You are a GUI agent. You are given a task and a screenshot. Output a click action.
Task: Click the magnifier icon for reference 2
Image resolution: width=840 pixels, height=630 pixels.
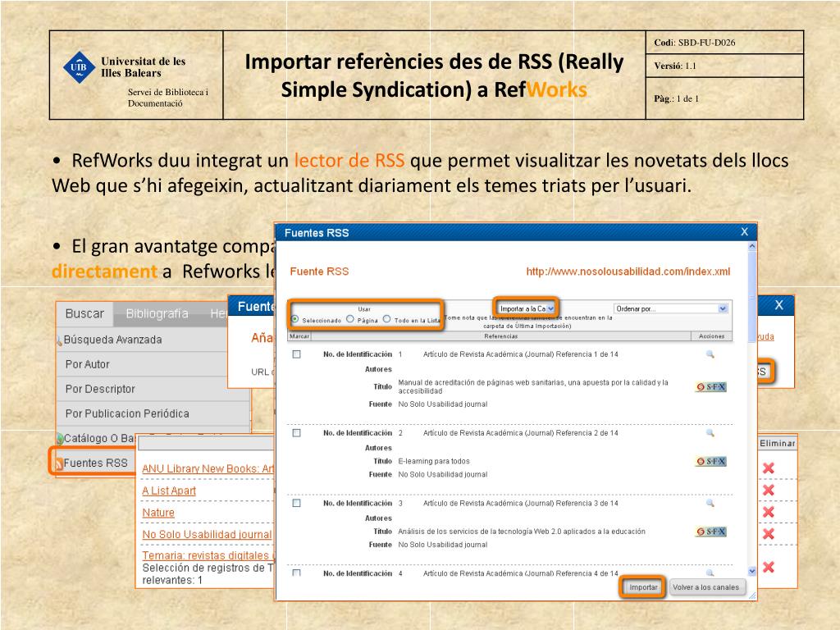click(x=710, y=433)
